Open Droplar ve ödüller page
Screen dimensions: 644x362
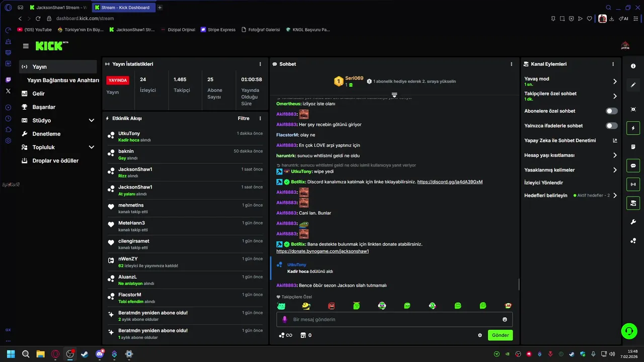click(x=58, y=161)
